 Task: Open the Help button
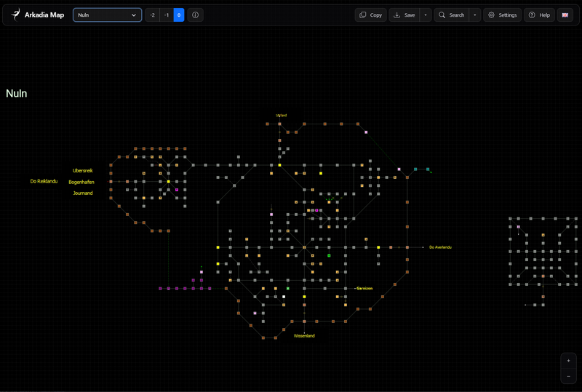point(539,15)
